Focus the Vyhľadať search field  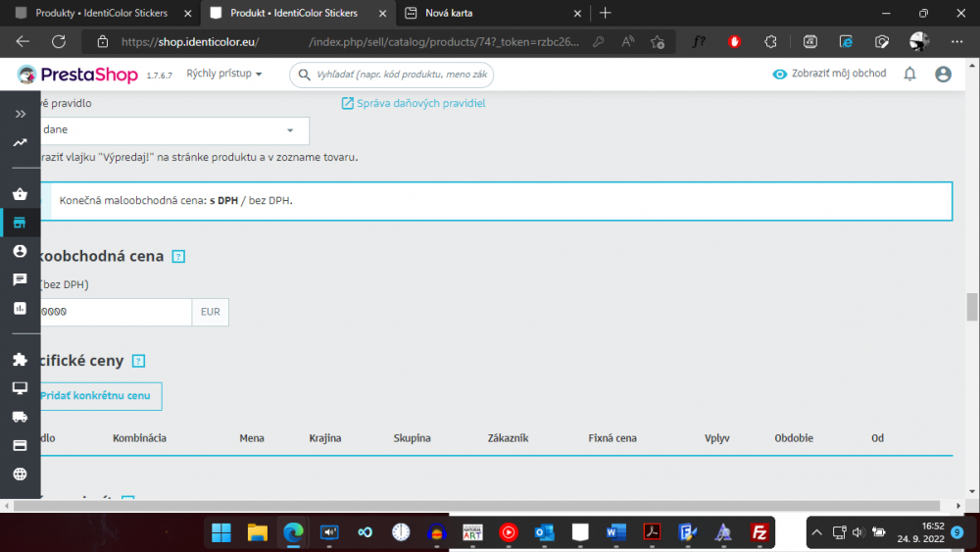point(392,75)
